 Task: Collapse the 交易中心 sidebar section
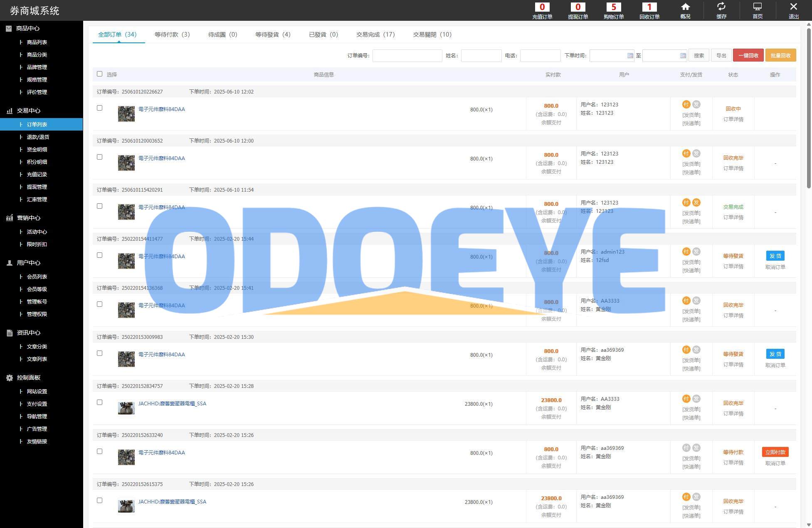28,111
